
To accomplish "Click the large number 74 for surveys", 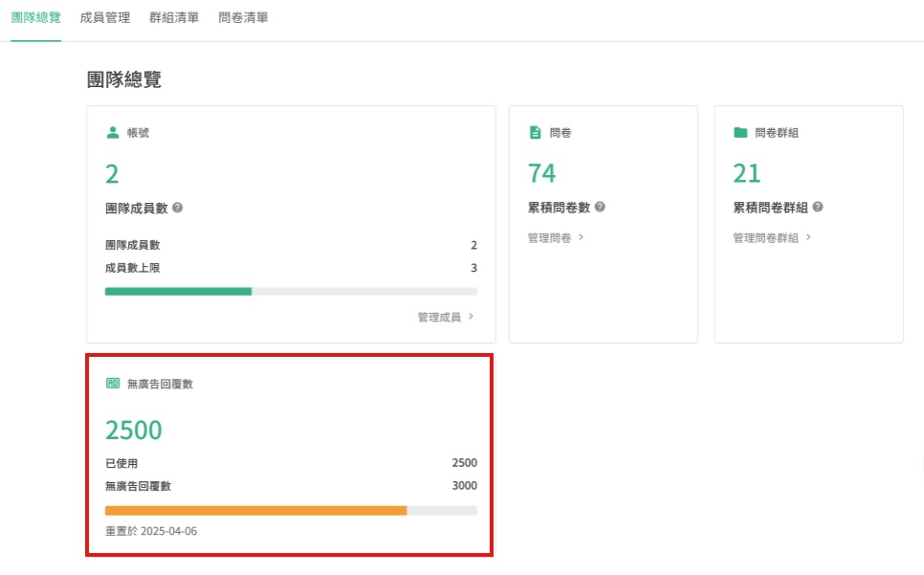I will tap(541, 173).
